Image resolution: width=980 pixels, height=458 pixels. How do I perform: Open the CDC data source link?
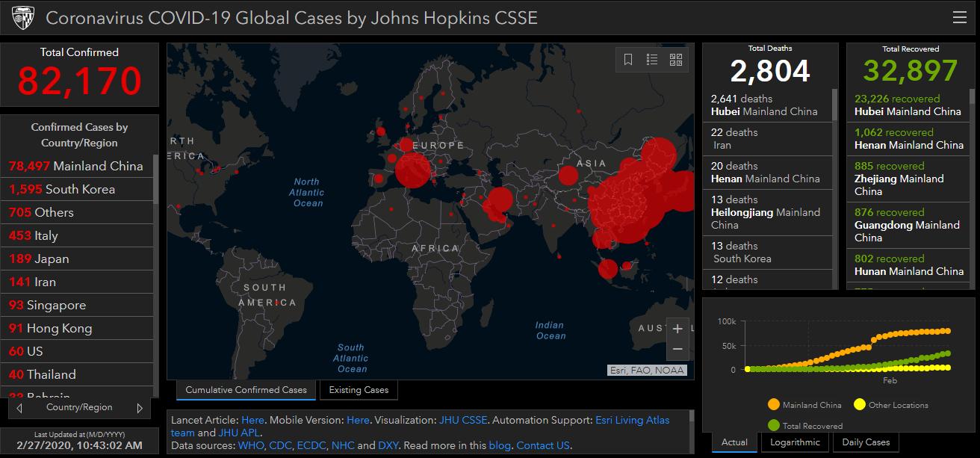280,445
